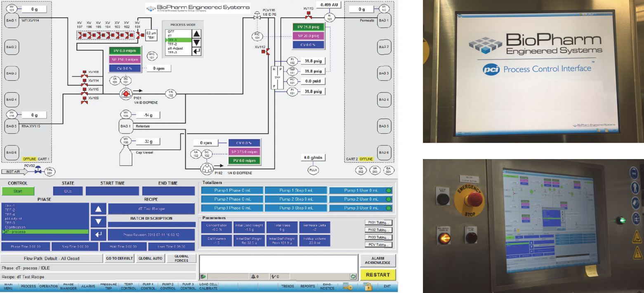Click the key icon on the bottom toolbar
Screen dimensions: 644x293
pos(348,287)
